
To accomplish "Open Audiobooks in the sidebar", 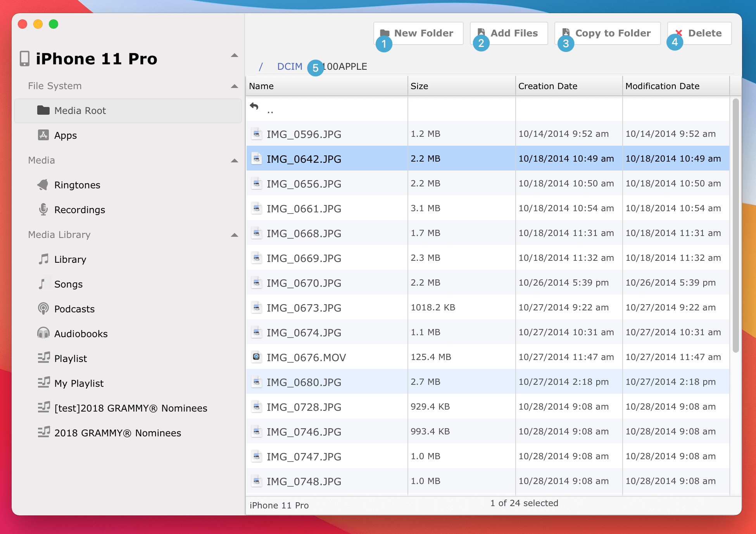I will (128, 334).
